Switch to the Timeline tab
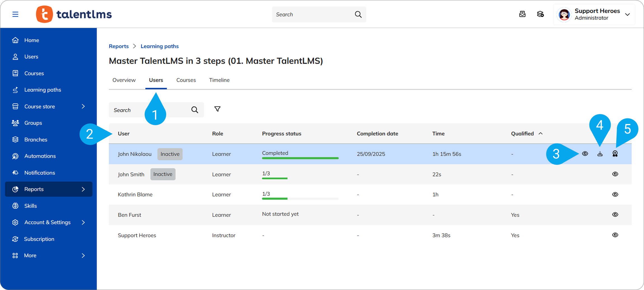The height and width of the screenshot is (290, 644). (x=219, y=80)
